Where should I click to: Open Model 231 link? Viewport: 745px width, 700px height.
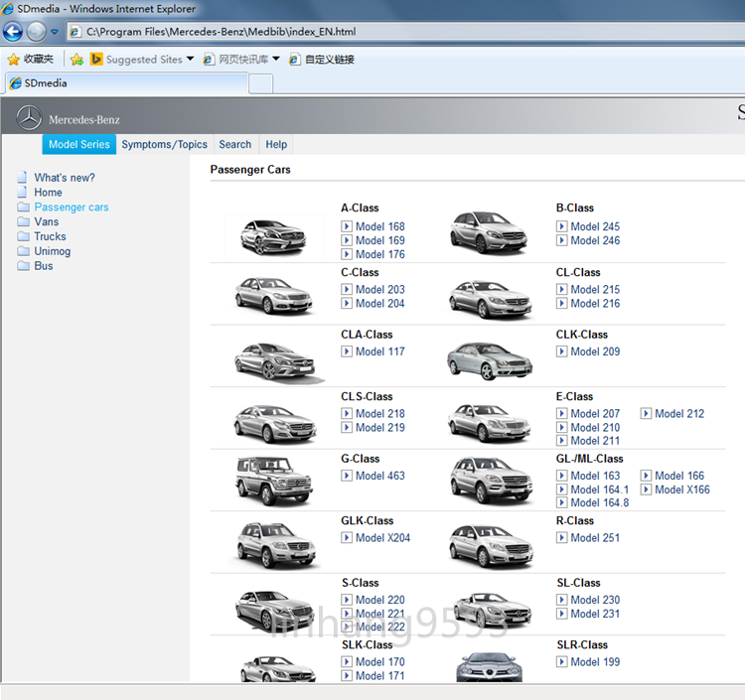(x=595, y=614)
